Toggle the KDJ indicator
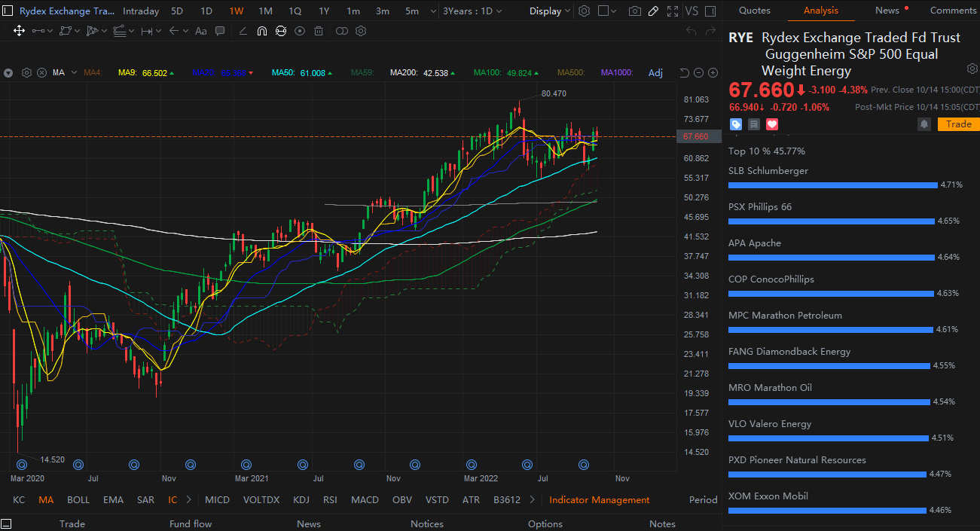 coord(301,500)
